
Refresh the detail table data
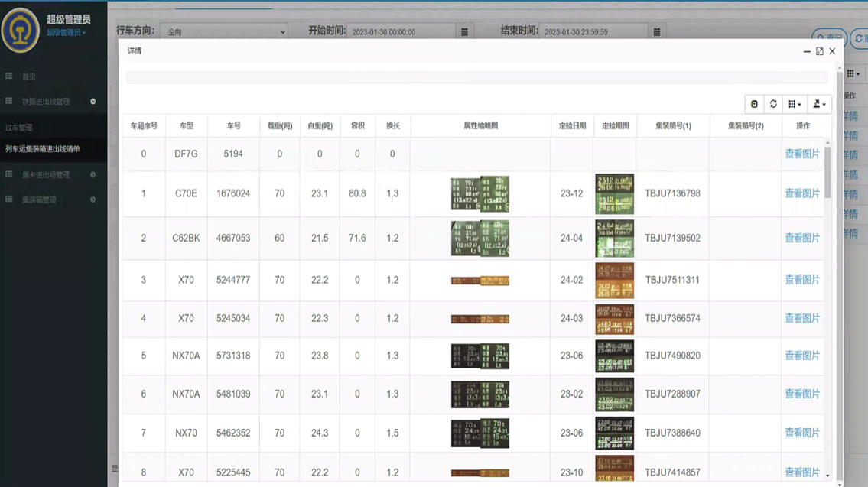(x=773, y=104)
